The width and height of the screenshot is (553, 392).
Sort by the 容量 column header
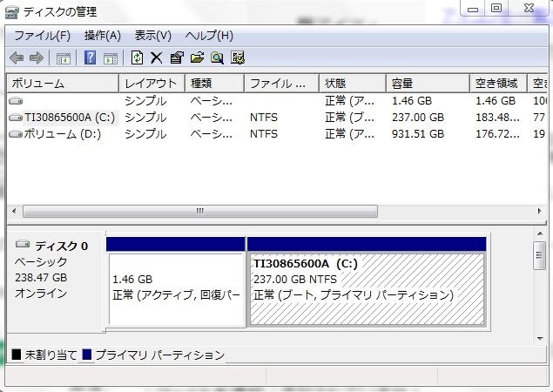point(428,84)
